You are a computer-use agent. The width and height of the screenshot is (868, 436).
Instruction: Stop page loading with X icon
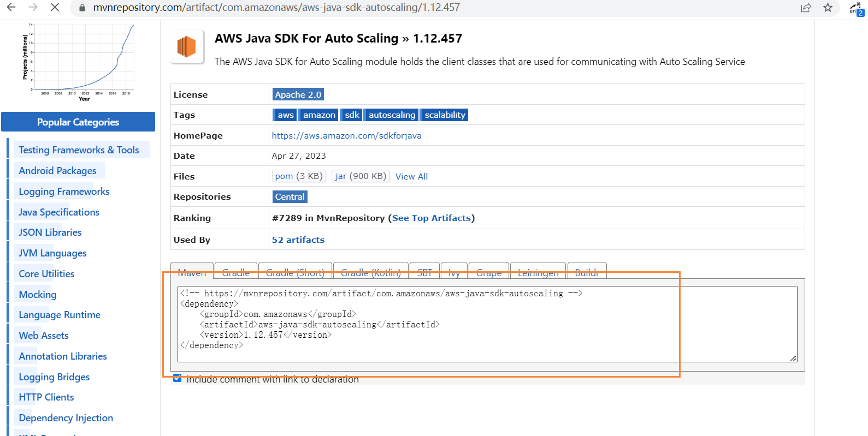[55, 8]
